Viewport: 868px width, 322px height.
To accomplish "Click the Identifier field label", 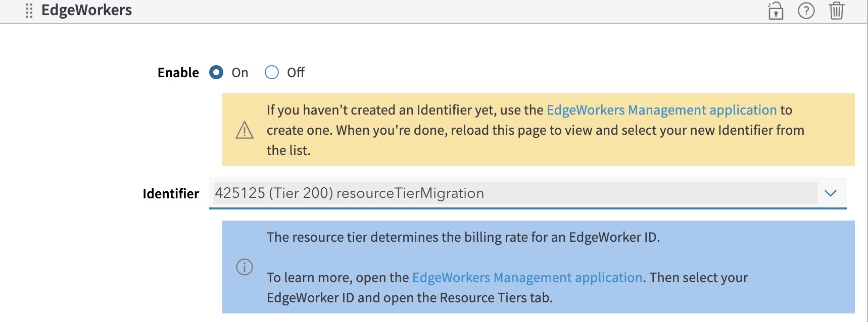I will click(x=171, y=194).
